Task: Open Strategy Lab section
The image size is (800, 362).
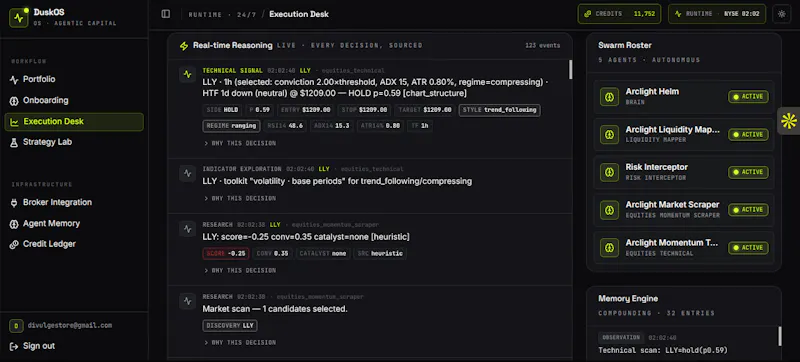Action: pos(74,142)
